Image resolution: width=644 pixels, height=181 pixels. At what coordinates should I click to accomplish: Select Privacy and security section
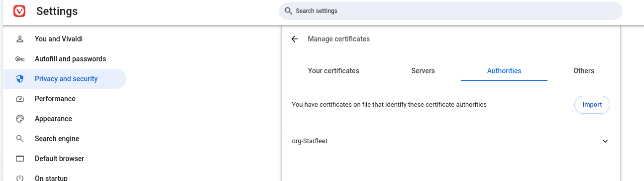coord(65,79)
